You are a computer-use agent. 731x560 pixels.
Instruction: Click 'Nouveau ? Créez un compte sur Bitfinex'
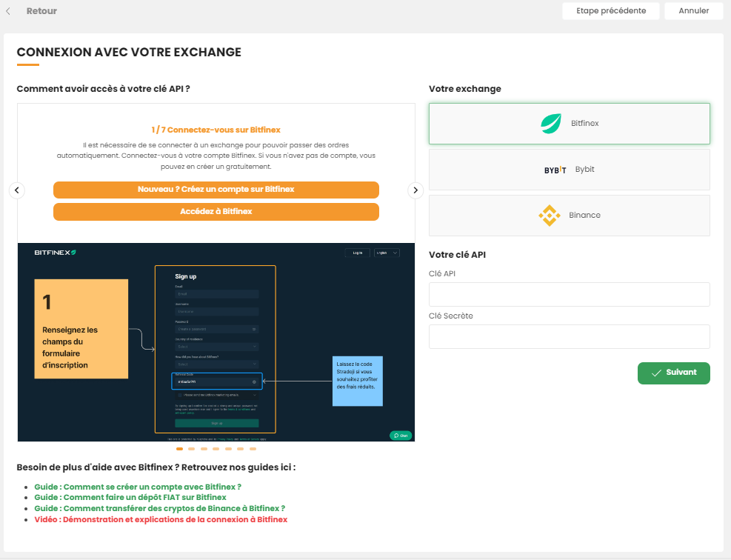pos(216,190)
